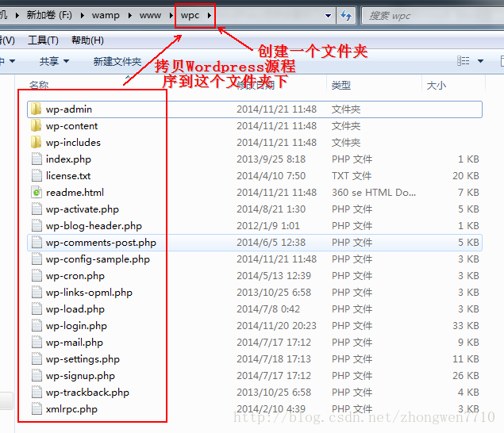504x433 pixels.
Task: Select the wp-config-sample.php file name
Action: [x=98, y=259]
